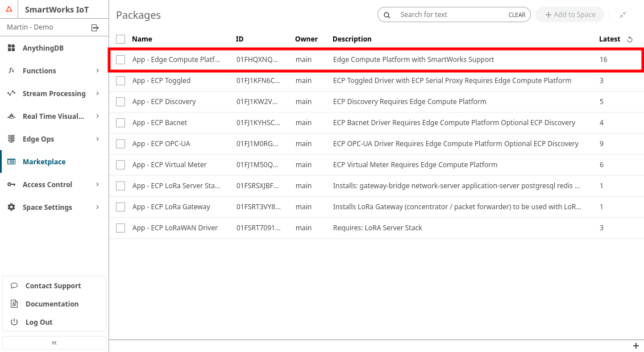Viewport: 644px width, 352px height.
Task: Check the App - ECP Virtual Meter row
Action: [121, 165]
